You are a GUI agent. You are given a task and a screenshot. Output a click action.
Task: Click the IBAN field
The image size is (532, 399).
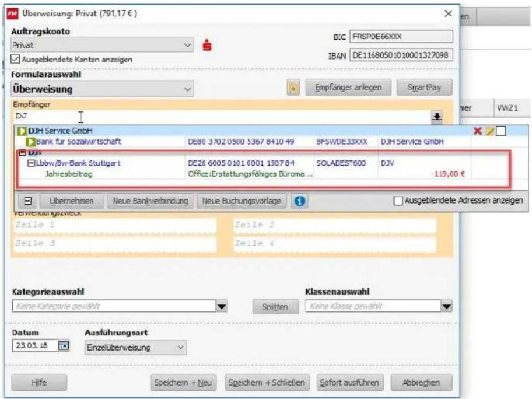pos(401,55)
